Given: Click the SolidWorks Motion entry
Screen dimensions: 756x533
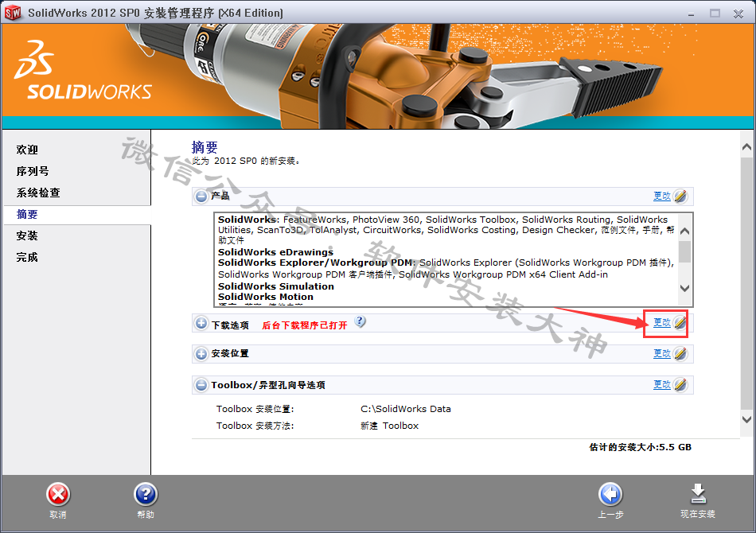Looking at the screenshot, I should (x=266, y=297).
